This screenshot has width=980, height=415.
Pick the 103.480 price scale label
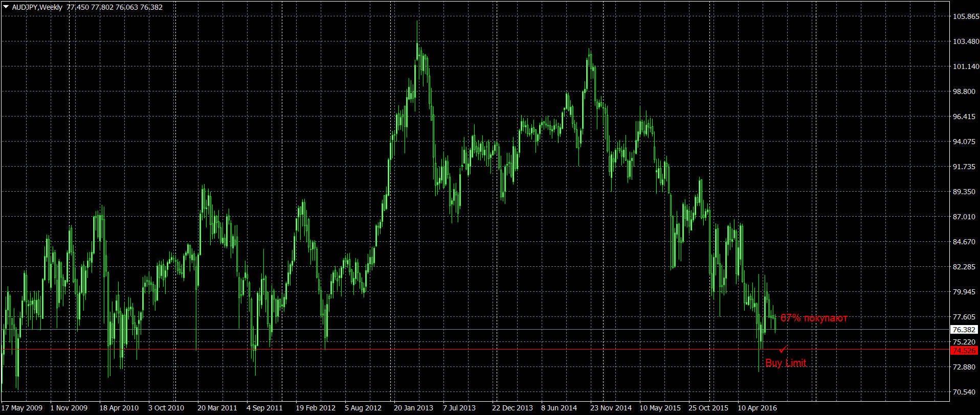pos(966,41)
